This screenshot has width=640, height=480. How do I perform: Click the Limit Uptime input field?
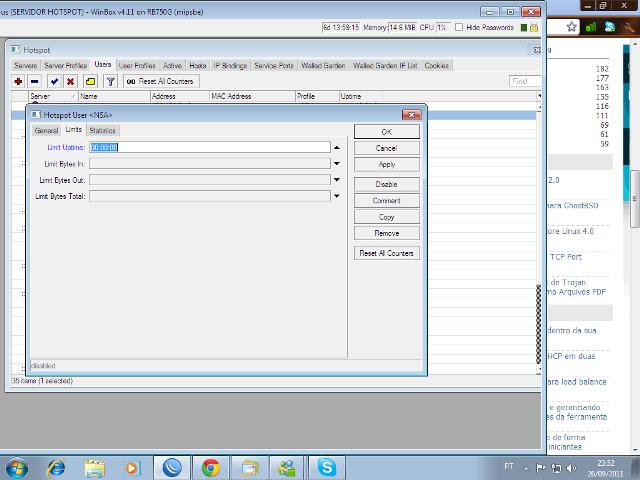[210, 147]
